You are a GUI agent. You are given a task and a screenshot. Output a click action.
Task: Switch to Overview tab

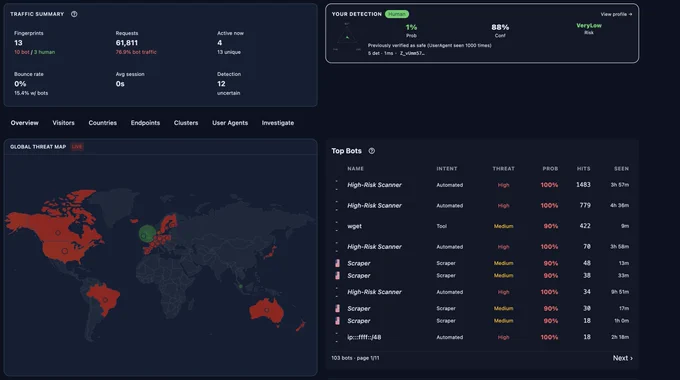click(x=25, y=123)
